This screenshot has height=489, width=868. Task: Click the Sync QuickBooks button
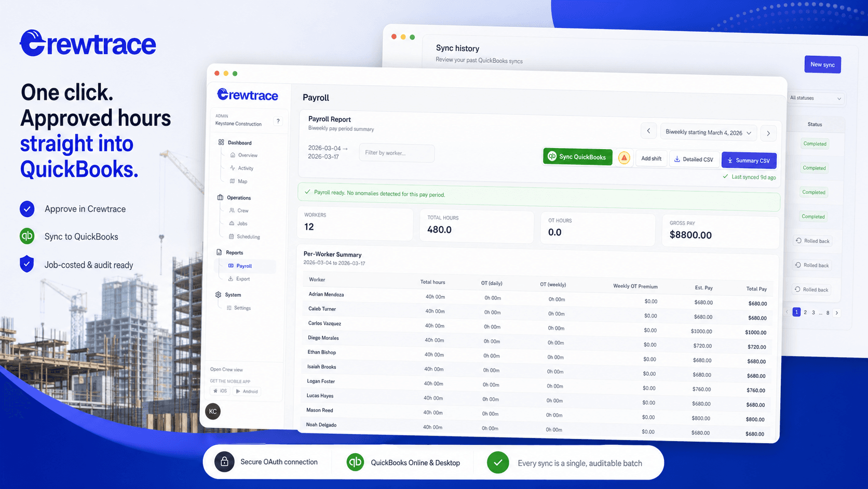pos(577,156)
